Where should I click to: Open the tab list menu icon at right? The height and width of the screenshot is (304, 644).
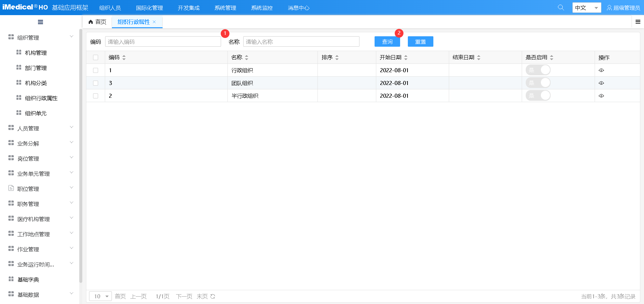click(638, 22)
